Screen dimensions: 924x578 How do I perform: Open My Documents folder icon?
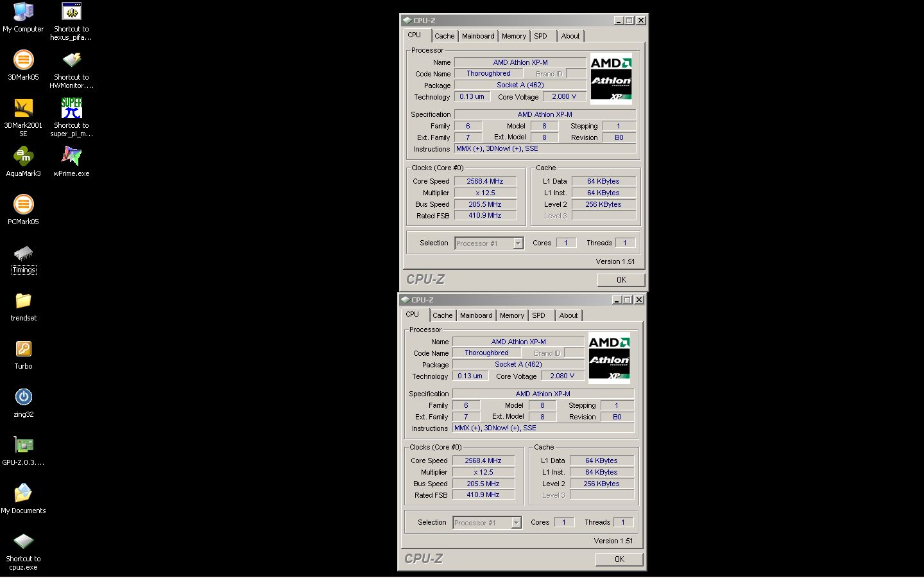click(23, 499)
